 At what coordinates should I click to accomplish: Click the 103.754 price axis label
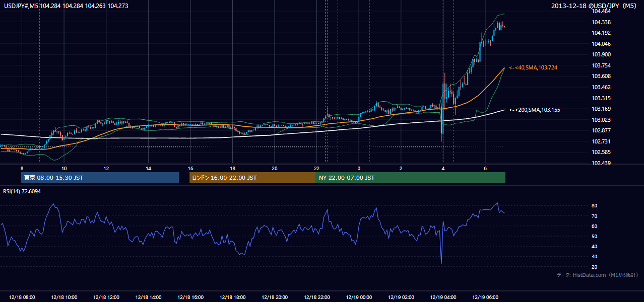[602, 65]
